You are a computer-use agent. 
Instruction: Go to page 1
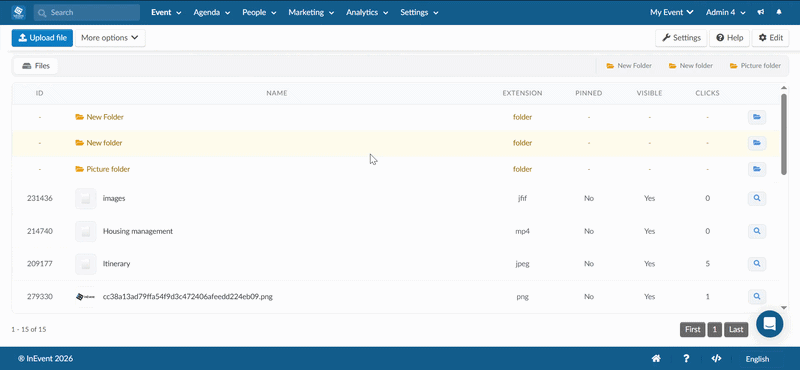coord(715,330)
